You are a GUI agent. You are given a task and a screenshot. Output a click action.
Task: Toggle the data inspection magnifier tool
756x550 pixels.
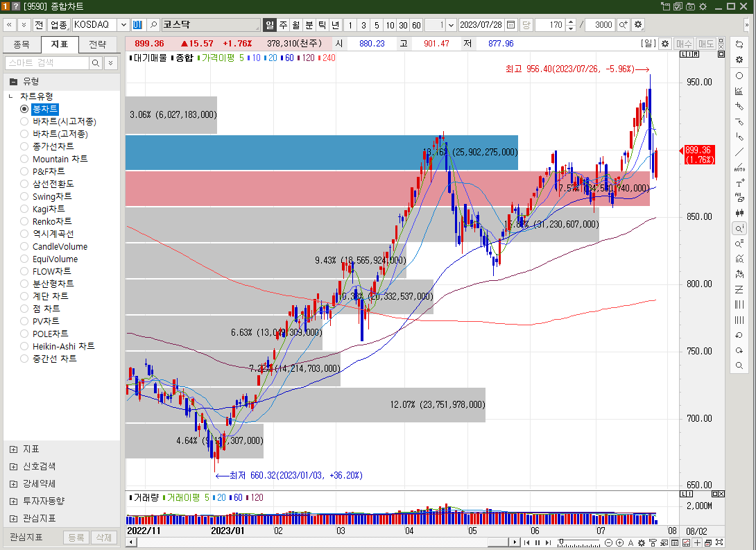739,228
